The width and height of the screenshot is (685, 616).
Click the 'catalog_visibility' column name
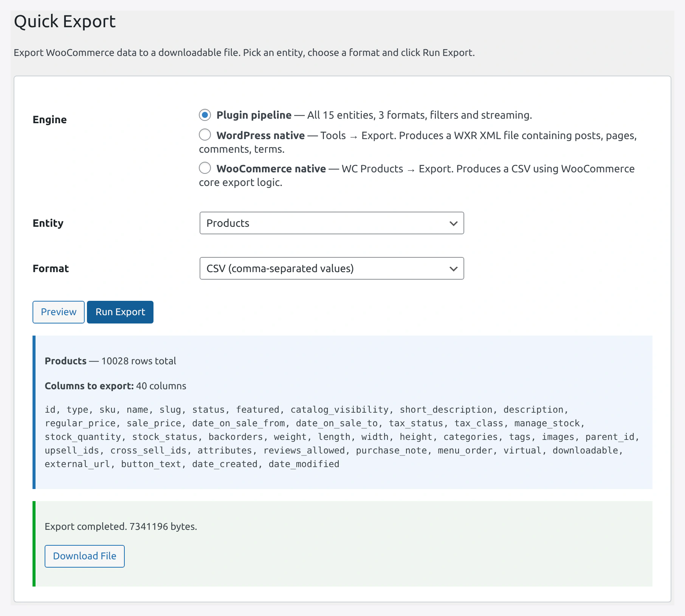click(339, 410)
